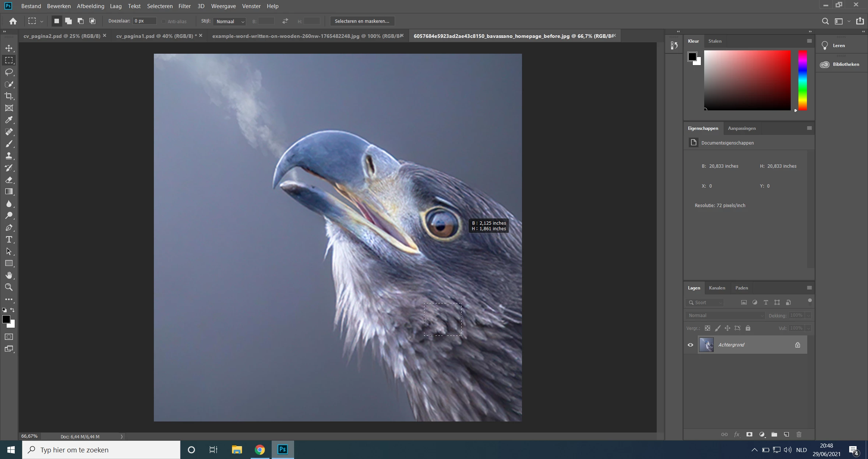Select the Zoom tool in toolbar

click(x=9, y=287)
